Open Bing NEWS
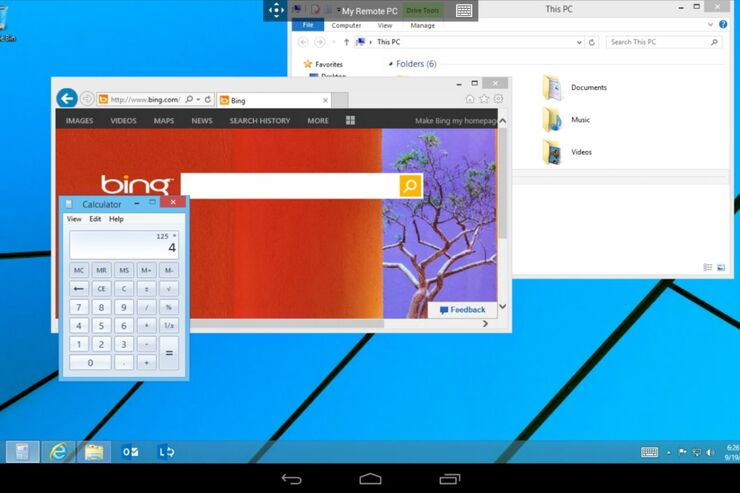This screenshot has width=740, height=493. [x=202, y=121]
